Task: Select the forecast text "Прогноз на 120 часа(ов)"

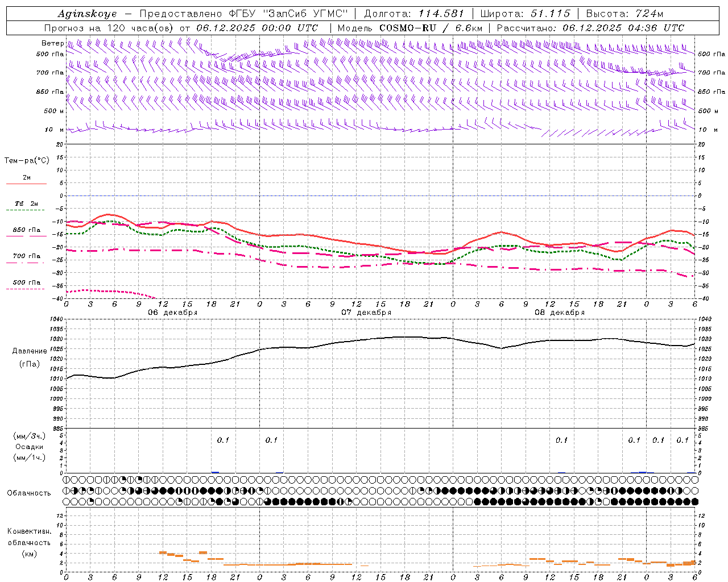Action: 109,28
